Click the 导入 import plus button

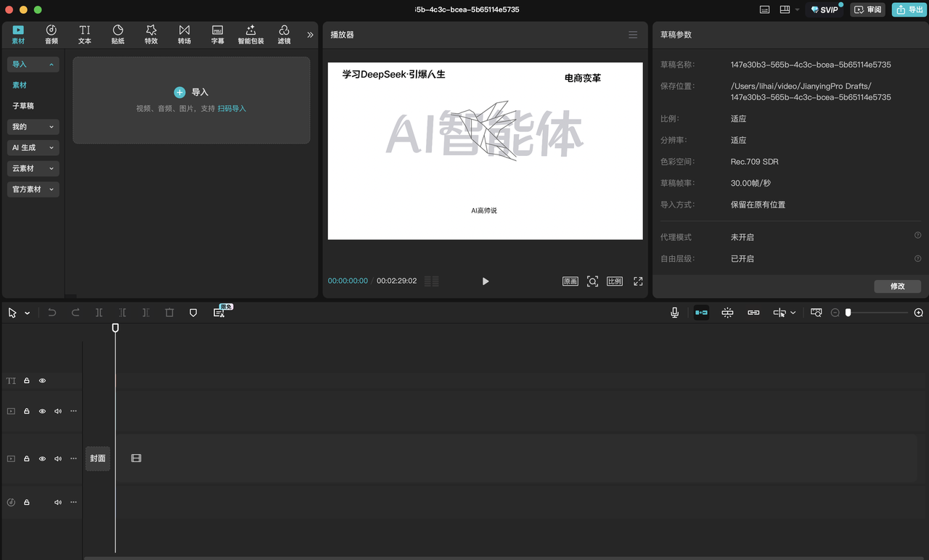click(179, 92)
